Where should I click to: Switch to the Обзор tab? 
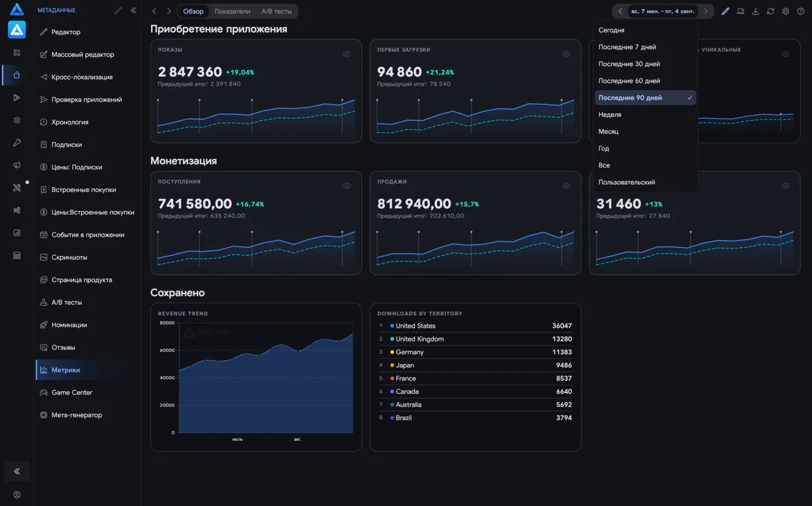(x=193, y=11)
